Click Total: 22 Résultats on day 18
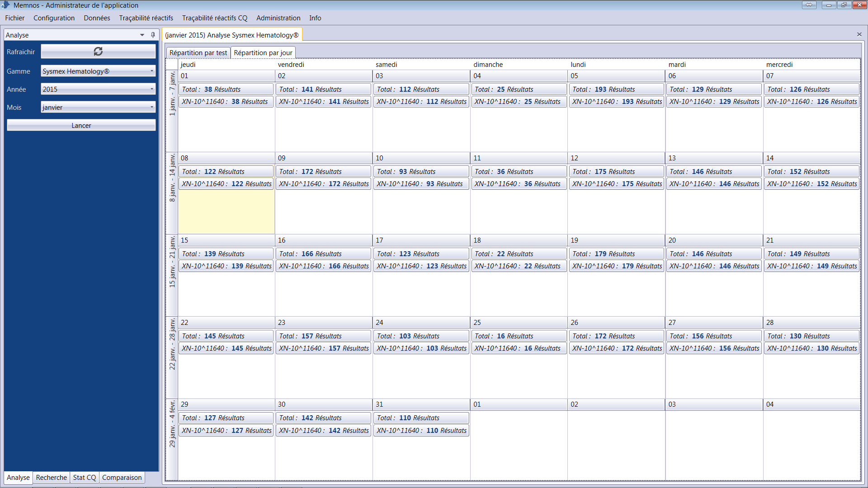The image size is (868, 488). tap(519, 253)
